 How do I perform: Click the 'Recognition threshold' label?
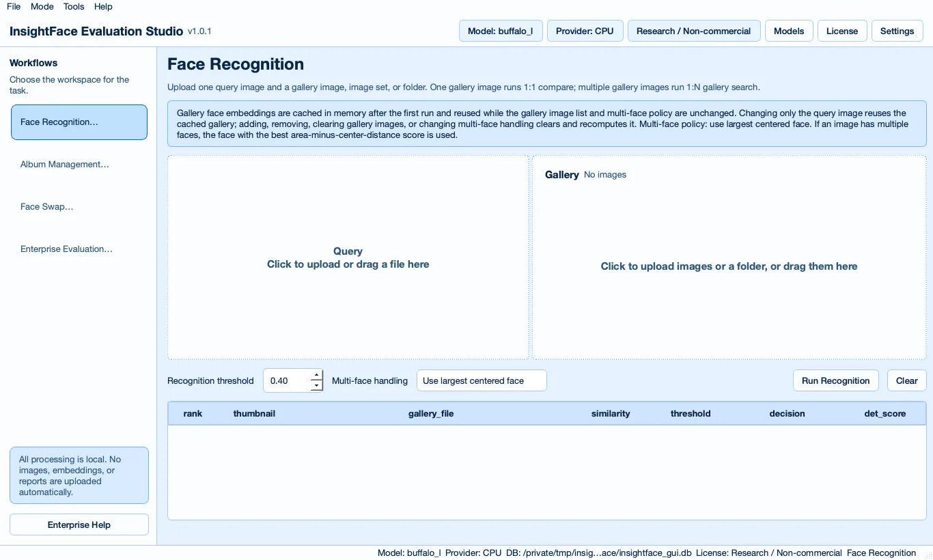pyautogui.click(x=210, y=381)
